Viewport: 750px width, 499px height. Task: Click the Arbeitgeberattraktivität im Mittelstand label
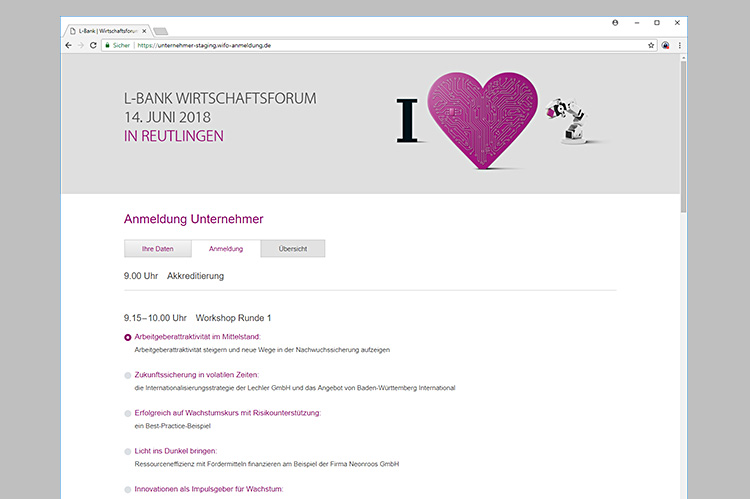(197, 337)
